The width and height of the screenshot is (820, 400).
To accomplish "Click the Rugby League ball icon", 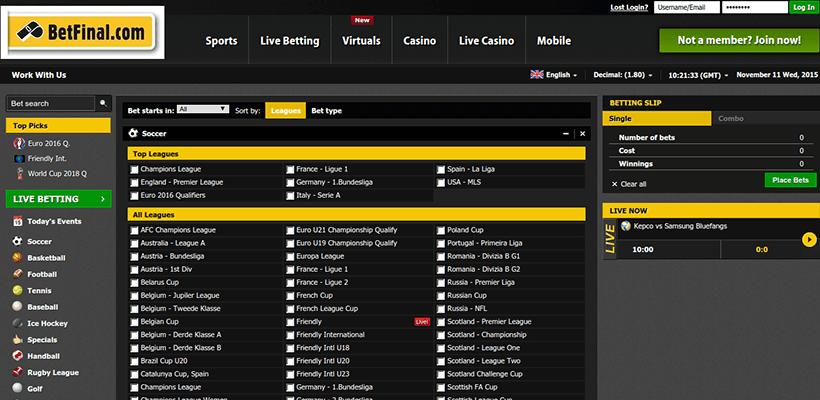I will [x=18, y=372].
